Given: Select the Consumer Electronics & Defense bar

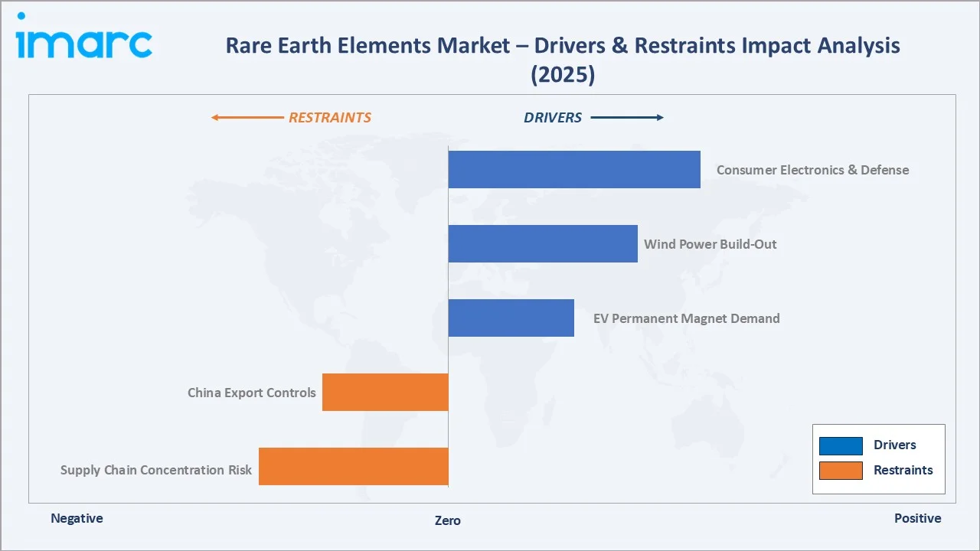Looking at the screenshot, I should (x=574, y=169).
